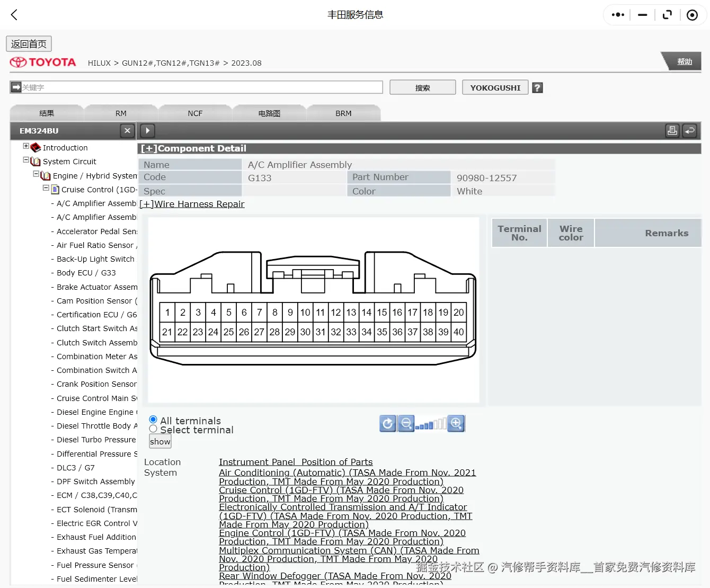Switch to the NCF tab

click(x=194, y=113)
